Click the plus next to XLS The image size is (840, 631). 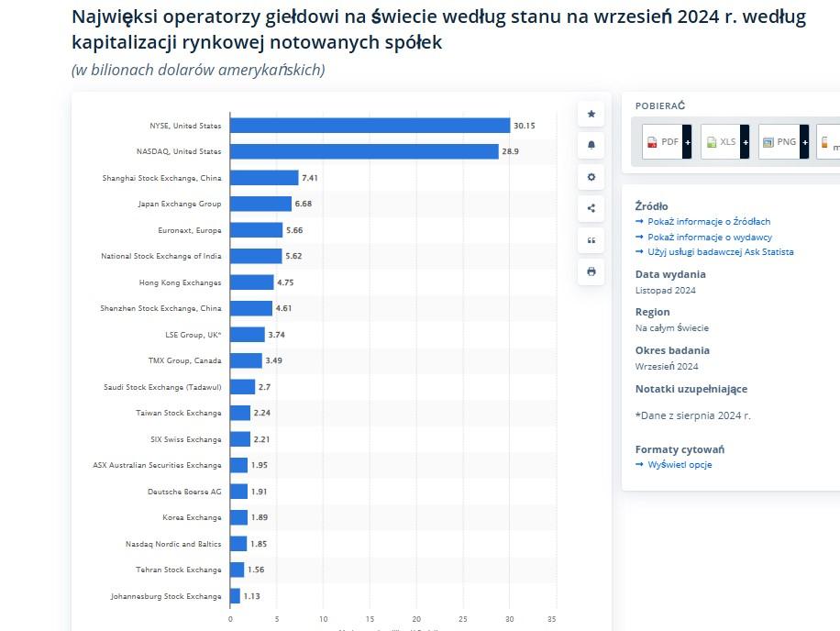point(746,142)
